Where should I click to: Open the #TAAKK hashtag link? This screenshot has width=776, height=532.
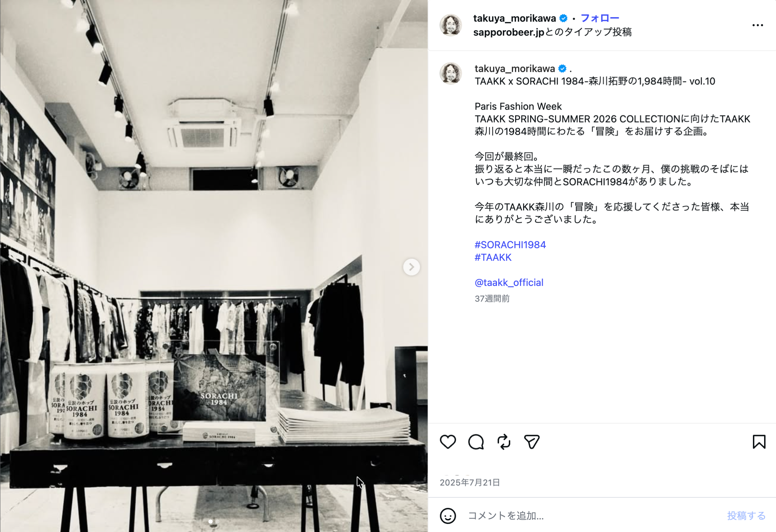point(493,257)
